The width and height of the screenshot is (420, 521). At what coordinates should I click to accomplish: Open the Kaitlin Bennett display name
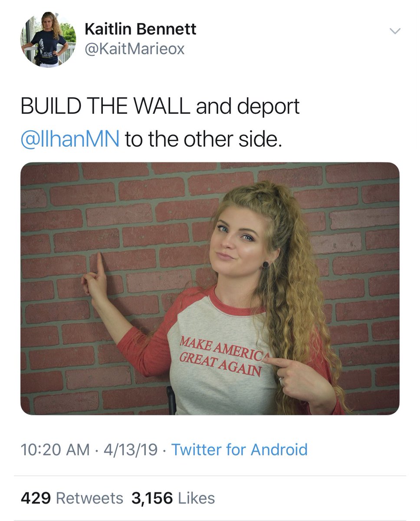click(140, 29)
